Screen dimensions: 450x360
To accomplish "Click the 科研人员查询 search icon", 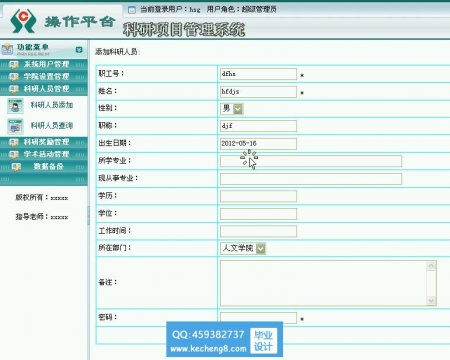I will click(15, 126).
